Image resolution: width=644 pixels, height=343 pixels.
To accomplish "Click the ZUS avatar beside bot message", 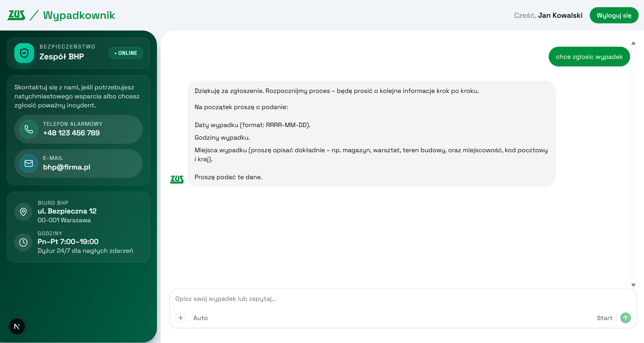I will [177, 179].
